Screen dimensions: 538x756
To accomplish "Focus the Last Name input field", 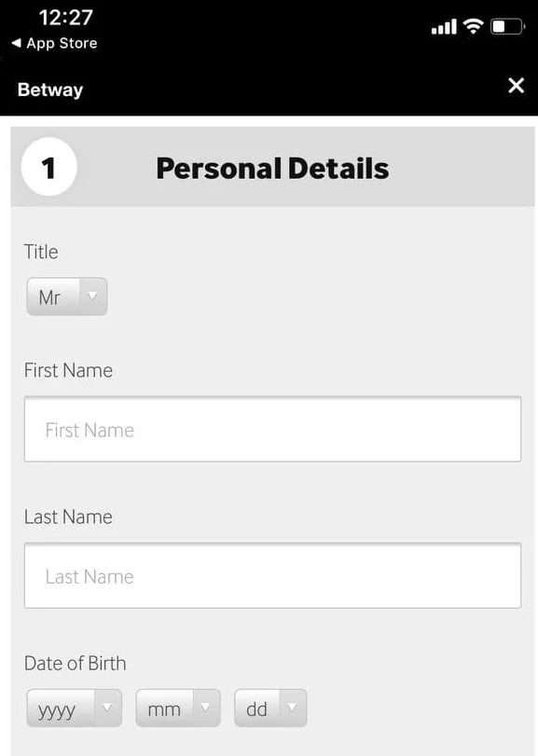I will click(272, 575).
